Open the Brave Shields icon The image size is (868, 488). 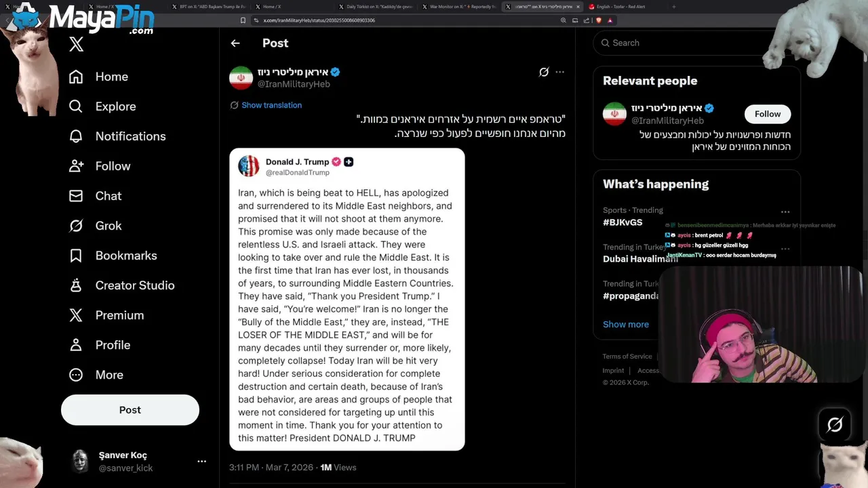click(599, 20)
